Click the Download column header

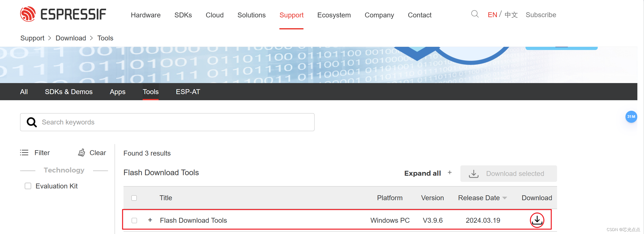(537, 198)
